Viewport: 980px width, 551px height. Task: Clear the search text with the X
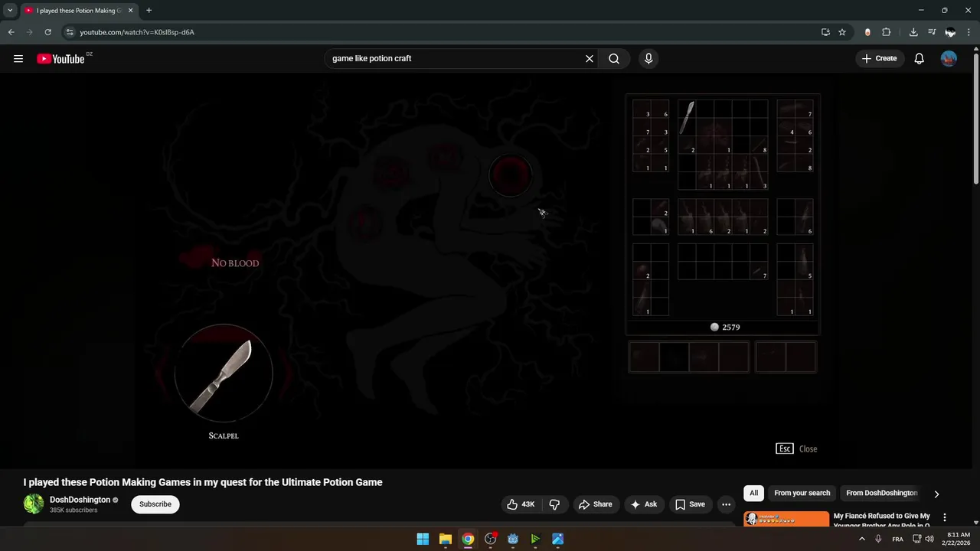(x=590, y=58)
